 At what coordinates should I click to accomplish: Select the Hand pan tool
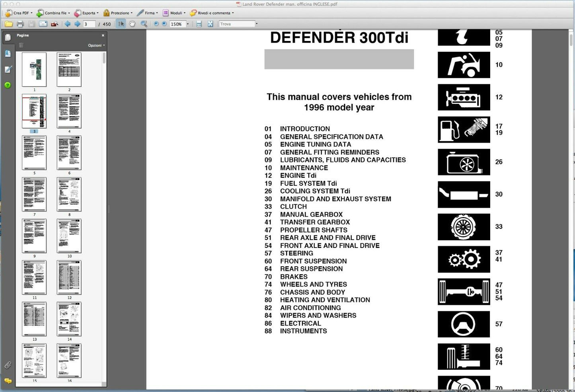click(132, 24)
